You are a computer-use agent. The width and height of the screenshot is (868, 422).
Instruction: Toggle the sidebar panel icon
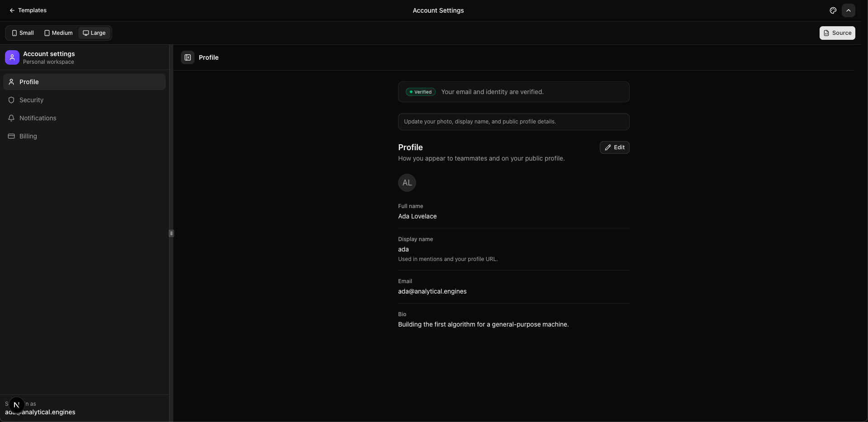pos(188,57)
